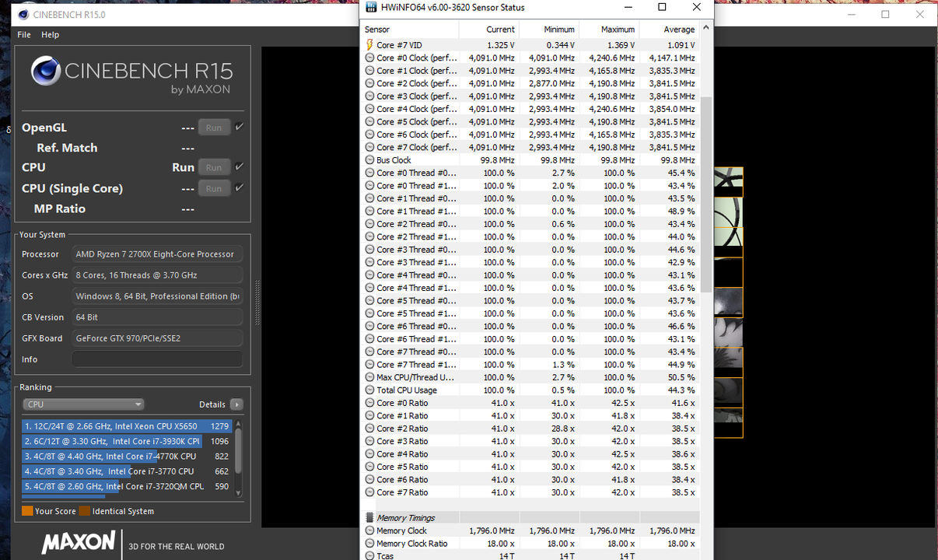The image size is (938, 560).
Task: Select the Core #3 Thread #0 row label
Action: tap(417, 250)
